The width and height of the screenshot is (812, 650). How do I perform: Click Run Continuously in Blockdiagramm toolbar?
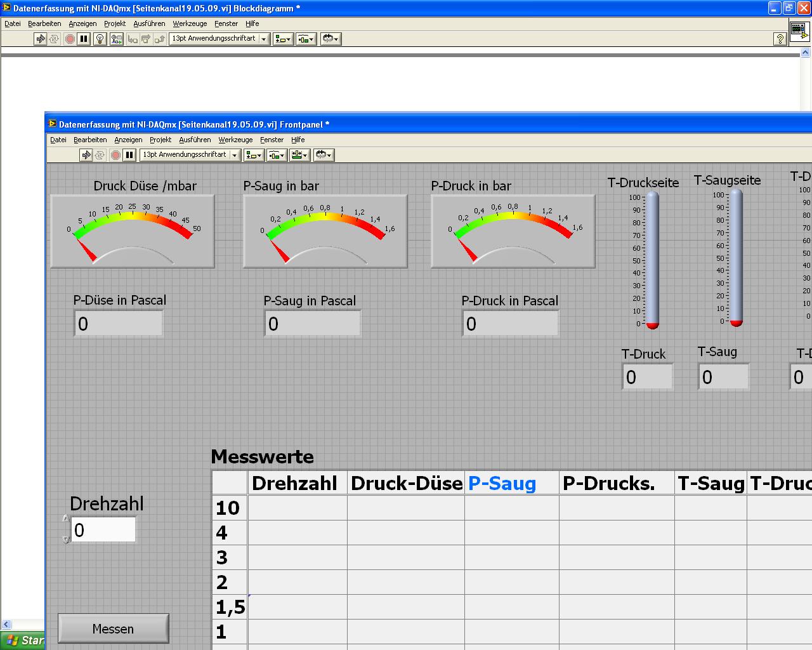click(x=55, y=39)
